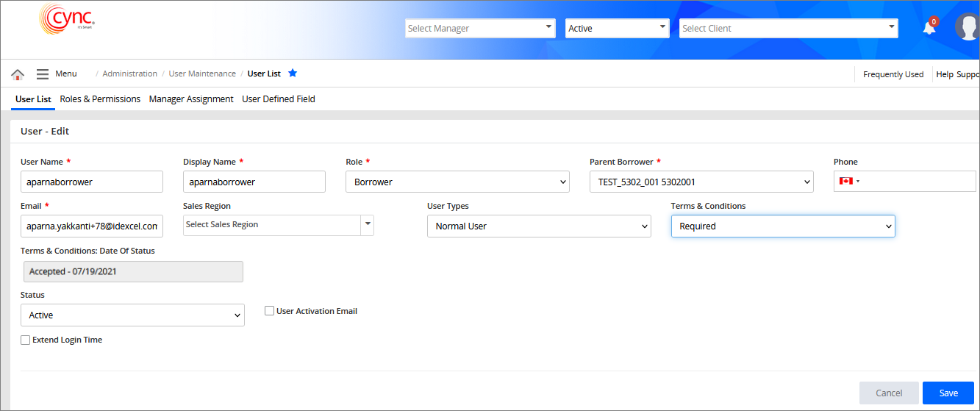Enable the User Activation Email checkbox
This screenshot has width=980, height=411.
coord(270,311)
